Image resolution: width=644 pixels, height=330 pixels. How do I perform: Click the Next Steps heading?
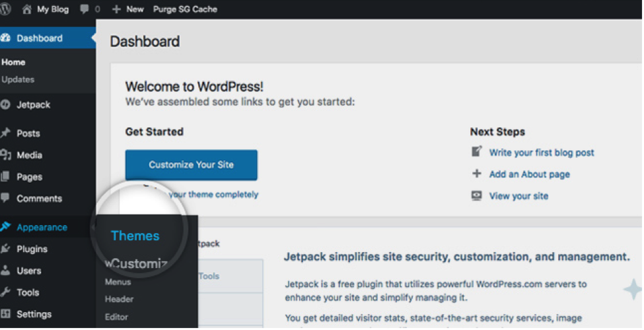coord(497,132)
